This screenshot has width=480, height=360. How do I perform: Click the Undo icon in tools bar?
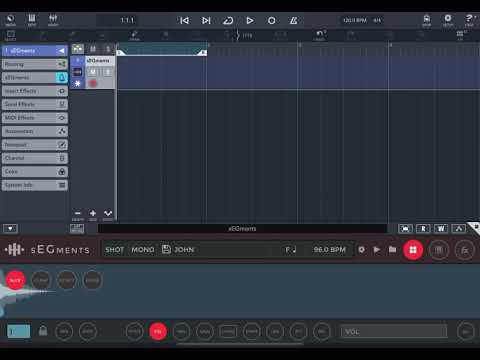click(x=320, y=35)
